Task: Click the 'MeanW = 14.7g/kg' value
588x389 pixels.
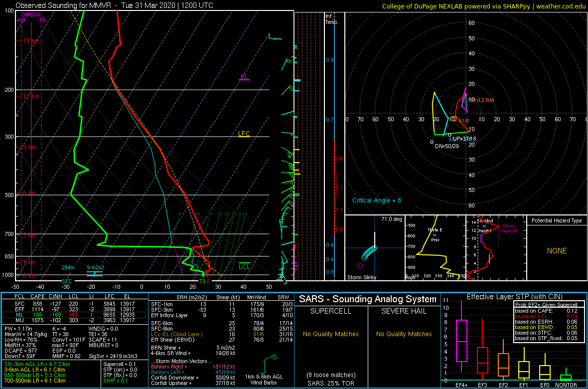Action: click(25, 334)
